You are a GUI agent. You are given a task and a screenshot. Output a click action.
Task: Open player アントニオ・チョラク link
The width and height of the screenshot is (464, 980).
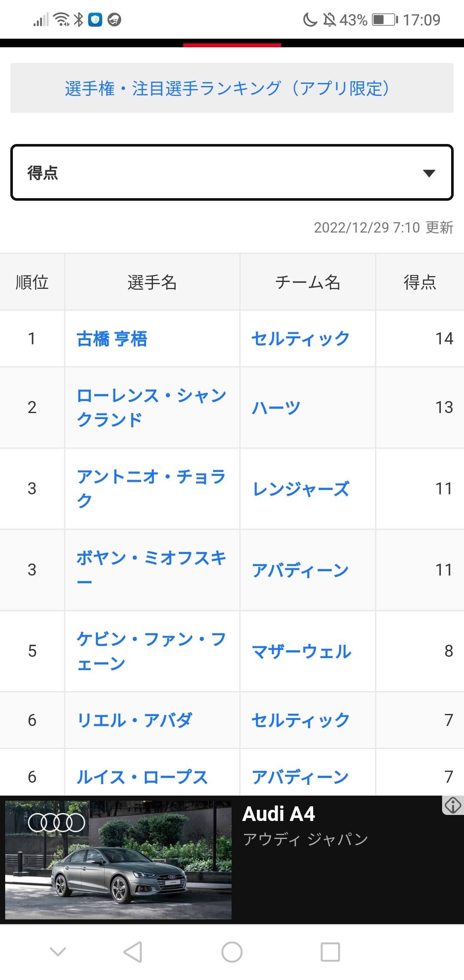(151, 489)
